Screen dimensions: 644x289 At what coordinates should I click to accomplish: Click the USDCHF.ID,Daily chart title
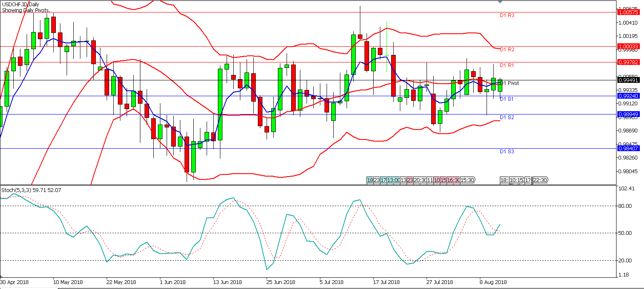(x=21, y=5)
